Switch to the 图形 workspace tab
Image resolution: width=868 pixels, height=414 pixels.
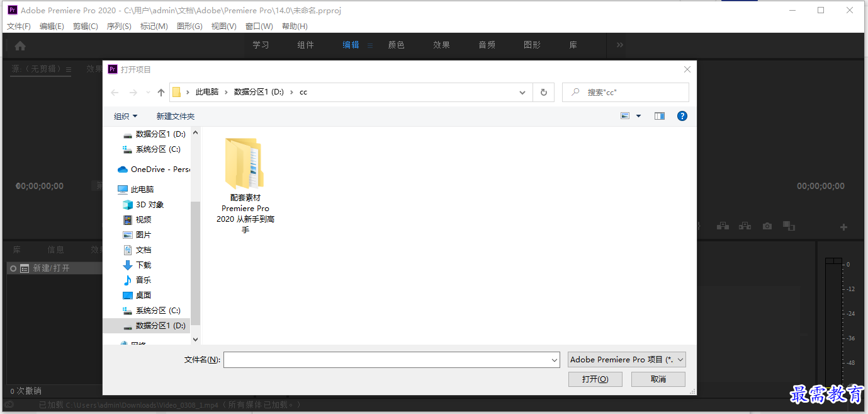[533, 45]
